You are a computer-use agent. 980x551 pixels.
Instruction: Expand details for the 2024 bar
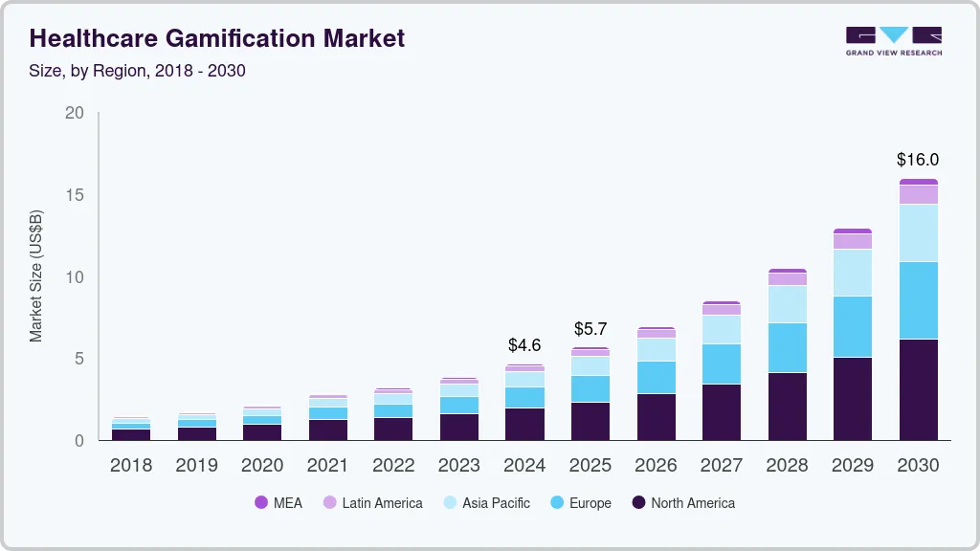(524, 402)
